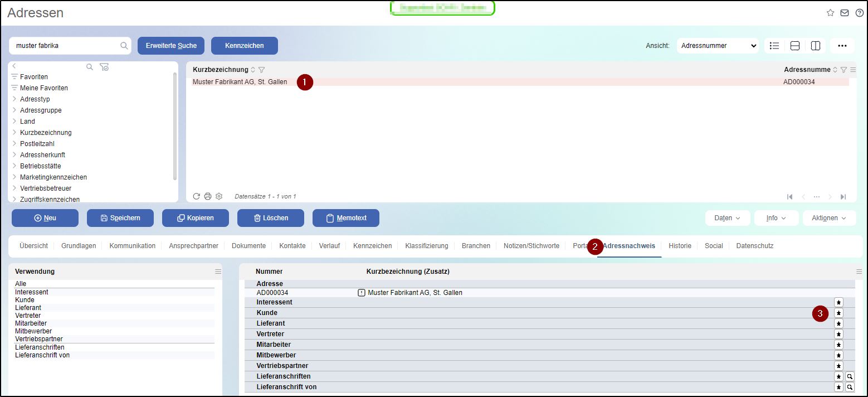The width and height of the screenshot is (868, 397).
Task: Open the Aktionen dropdown menu
Action: (x=829, y=218)
